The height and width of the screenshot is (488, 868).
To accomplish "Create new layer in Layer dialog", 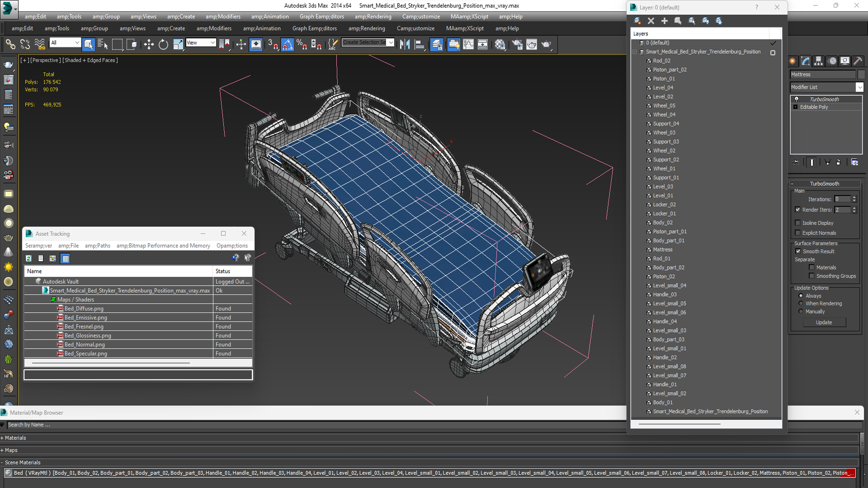I will (x=637, y=21).
